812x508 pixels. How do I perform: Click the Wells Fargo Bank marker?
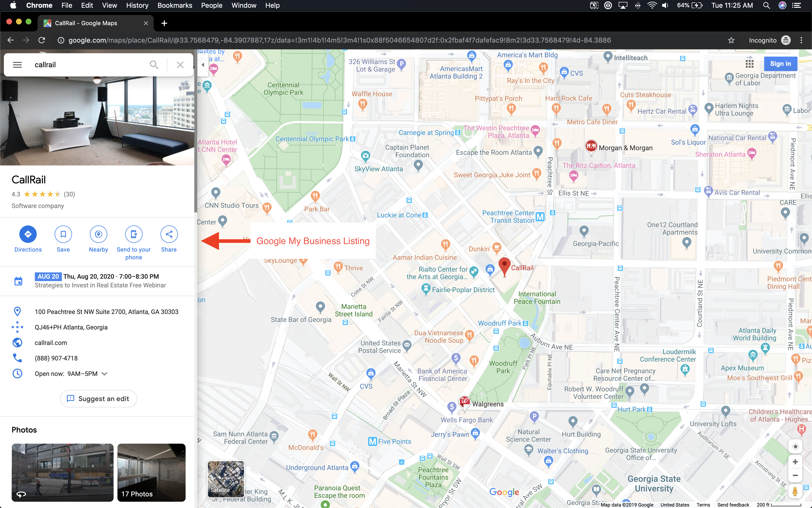click(452, 408)
